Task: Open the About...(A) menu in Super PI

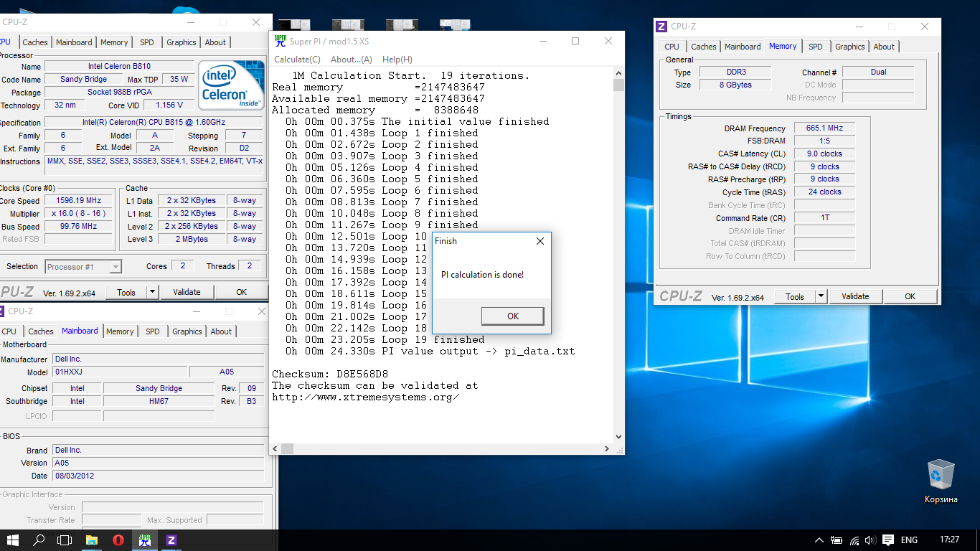Action: tap(352, 60)
